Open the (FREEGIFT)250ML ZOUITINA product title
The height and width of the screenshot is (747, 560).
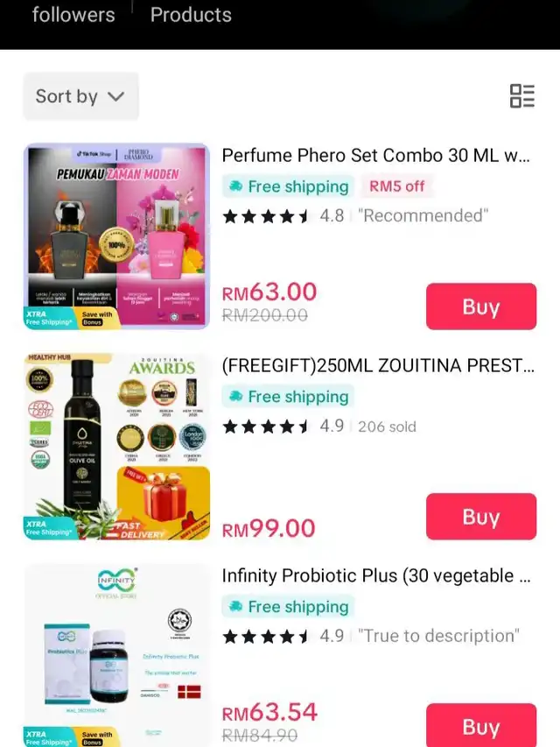click(x=378, y=366)
